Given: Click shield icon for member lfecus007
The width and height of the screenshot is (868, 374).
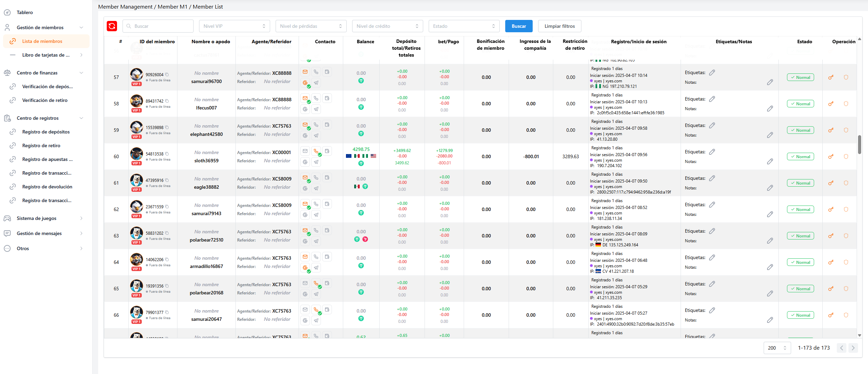Looking at the screenshot, I should pos(846,104).
